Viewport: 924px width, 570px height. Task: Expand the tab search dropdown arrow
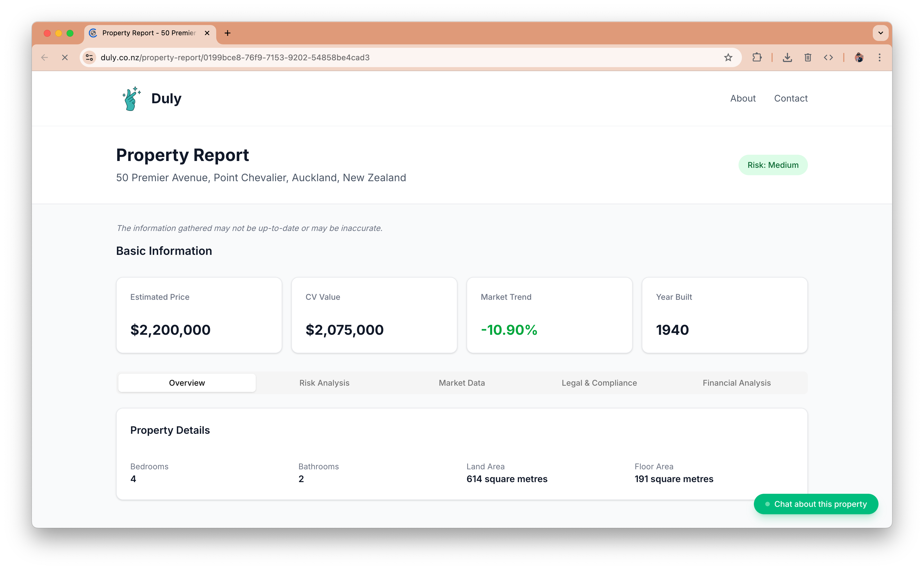tap(880, 33)
